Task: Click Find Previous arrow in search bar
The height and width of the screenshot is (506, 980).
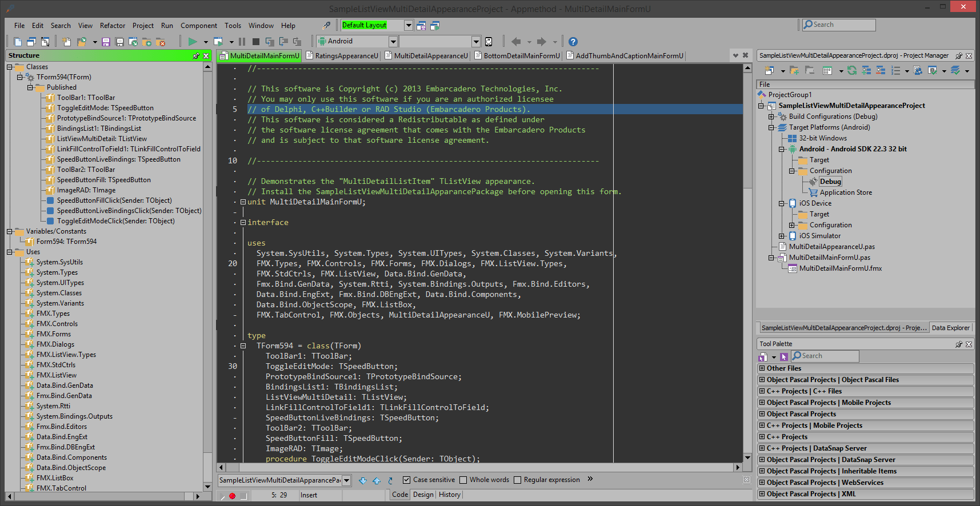Action: point(377,480)
